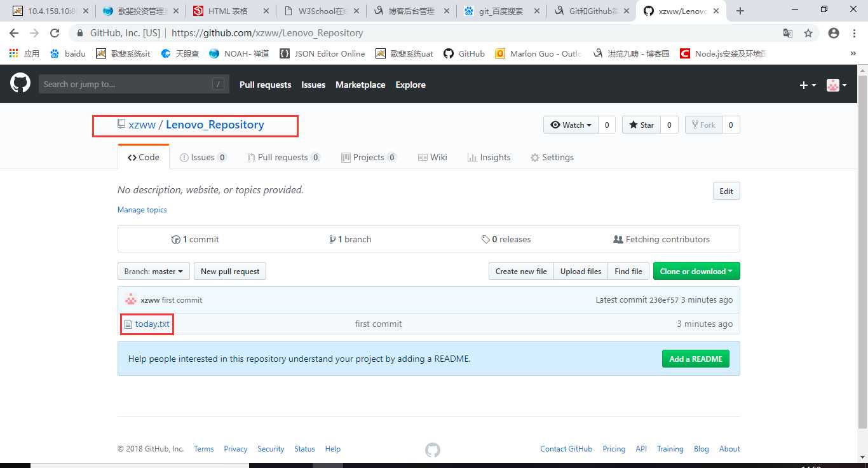Image resolution: width=868 pixels, height=468 pixels.
Task: Open GitHub home via Octocat logo
Action: coord(20,83)
